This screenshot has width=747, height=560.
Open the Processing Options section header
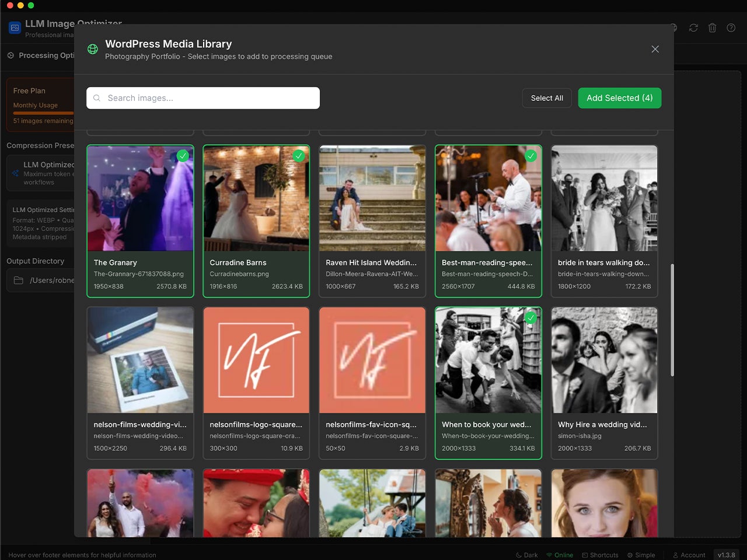click(x=41, y=55)
